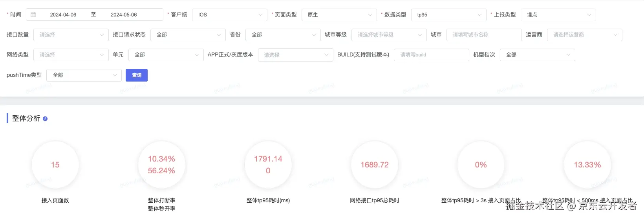Screen dimensions: 644x218
Task: Open the 客户端 IOS dropdown
Action: click(x=230, y=15)
